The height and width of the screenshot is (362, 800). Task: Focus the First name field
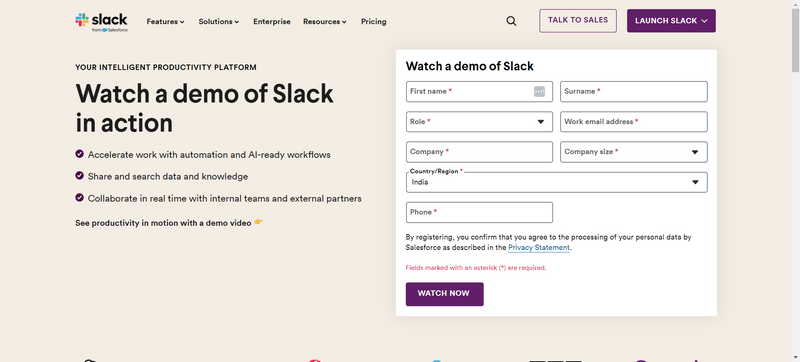click(479, 91)
